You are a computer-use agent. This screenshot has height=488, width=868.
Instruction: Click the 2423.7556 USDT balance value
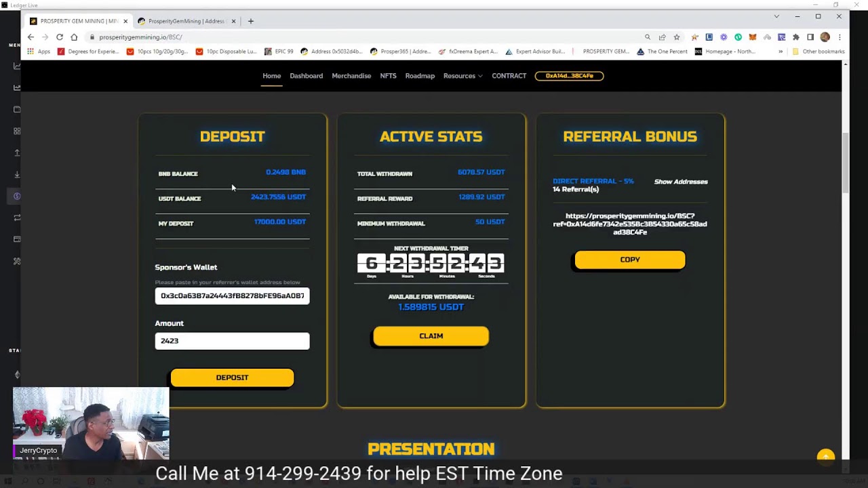coord(278,197)
